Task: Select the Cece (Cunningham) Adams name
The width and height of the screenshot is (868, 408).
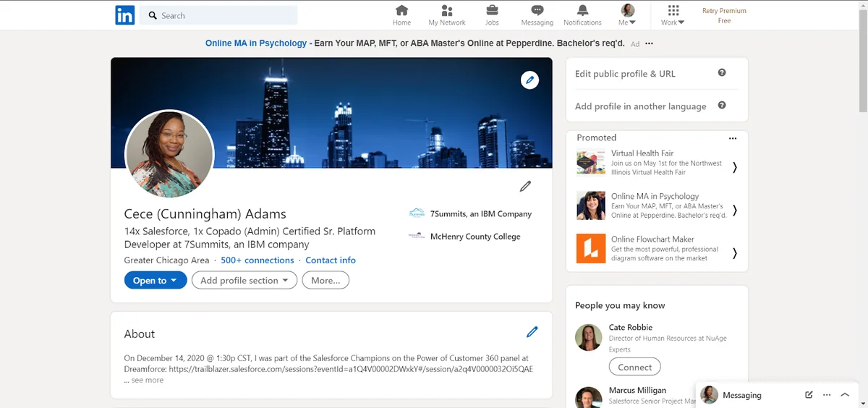Action: pyautogui.click(x=205, y=214)
